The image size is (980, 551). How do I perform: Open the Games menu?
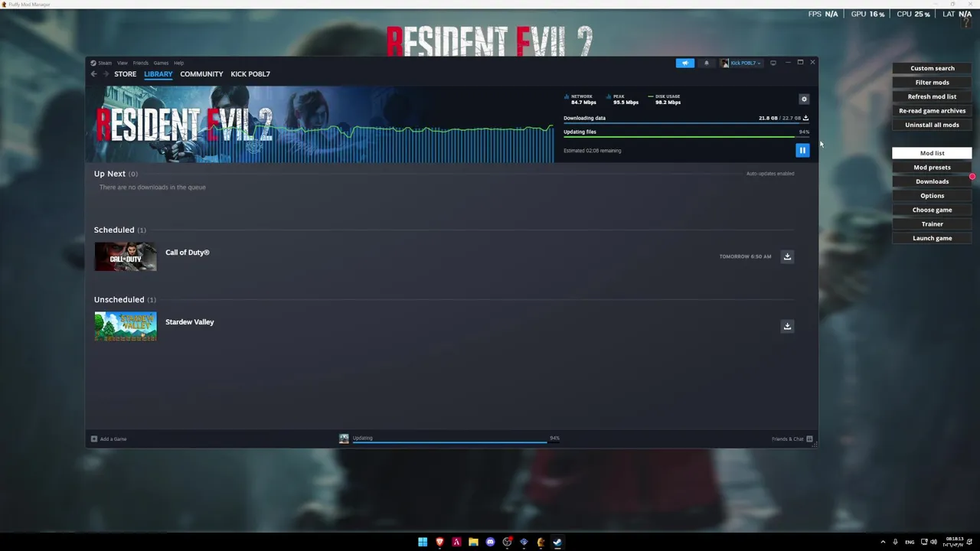(x=161, y=63)
